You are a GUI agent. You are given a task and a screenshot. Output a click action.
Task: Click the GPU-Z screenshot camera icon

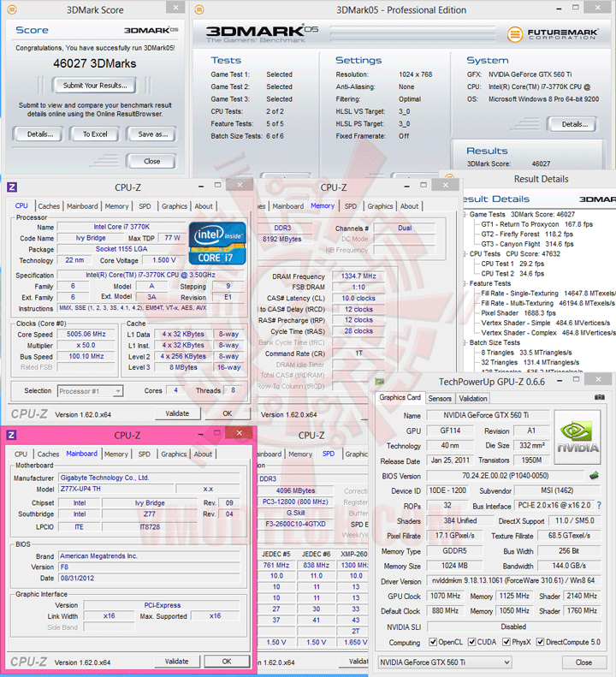point(600,397)
